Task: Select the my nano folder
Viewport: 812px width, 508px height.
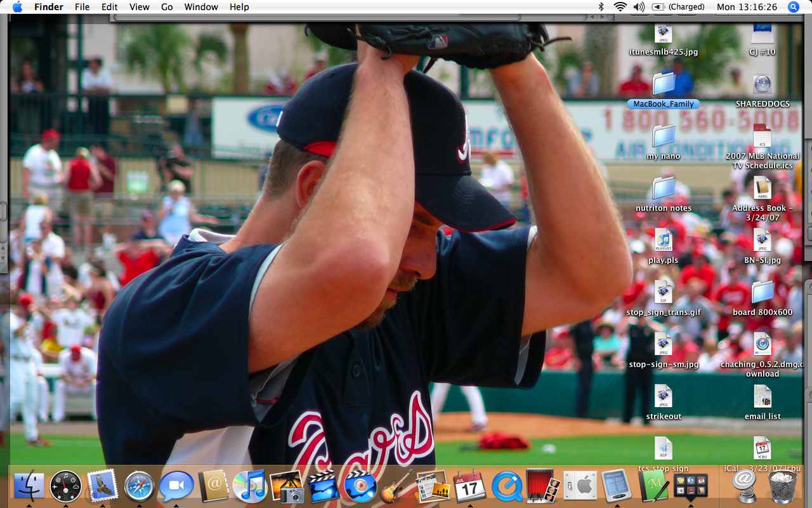Action: point(664,142)
